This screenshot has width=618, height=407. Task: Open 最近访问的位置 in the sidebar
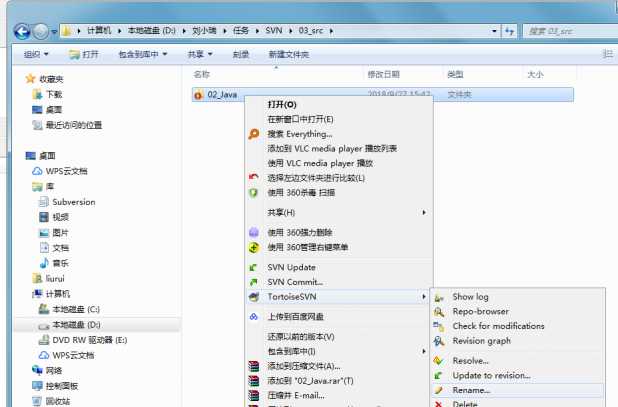click(74, 125)
